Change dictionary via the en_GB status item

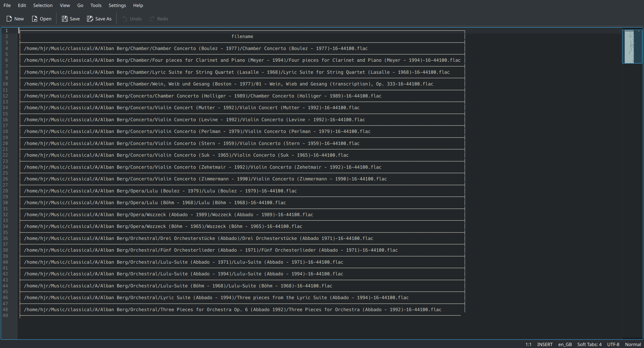click(x=565, y=344)
